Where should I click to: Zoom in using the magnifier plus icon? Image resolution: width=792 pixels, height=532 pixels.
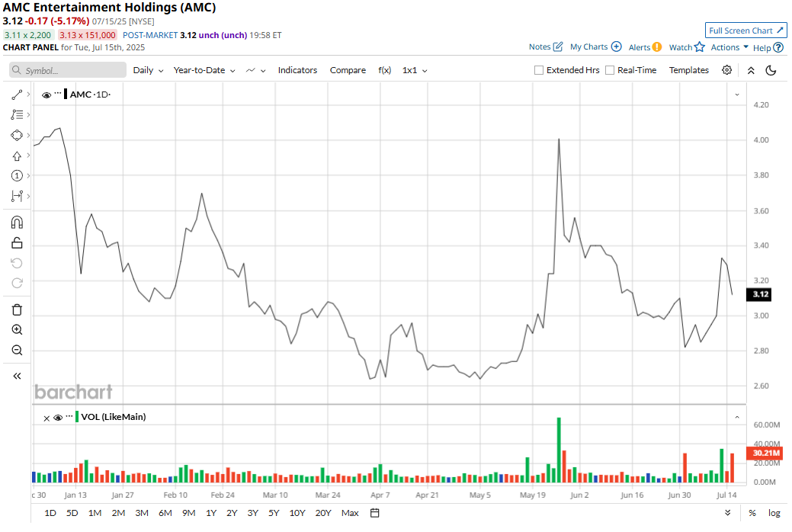coord(17,330)
